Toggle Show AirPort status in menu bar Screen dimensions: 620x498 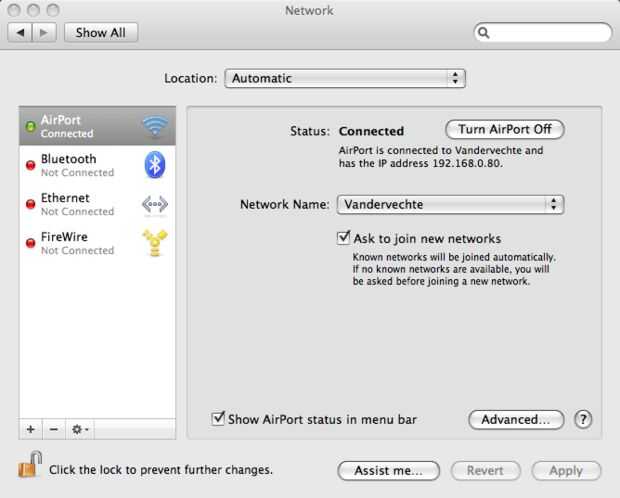218,418
